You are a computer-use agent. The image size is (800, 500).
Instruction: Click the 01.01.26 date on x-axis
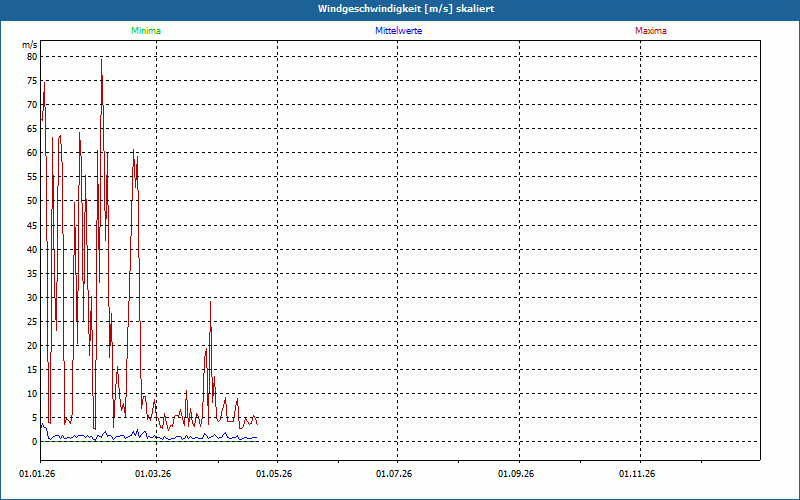pyautogui.click(x=37, y=474)
